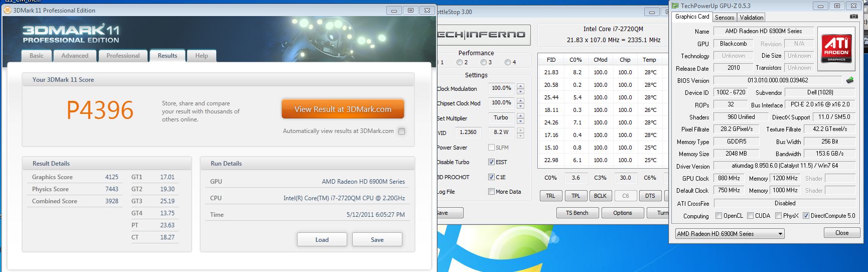Click the Clock Modulation 100.0% field
This screenshot has height=272, width=868.
501,88
